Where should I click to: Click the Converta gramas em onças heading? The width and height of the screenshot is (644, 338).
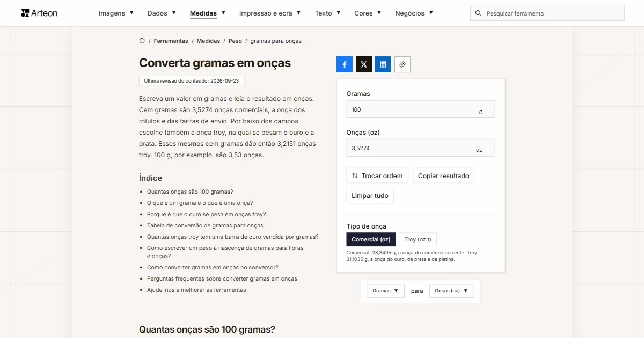[x=215, y=63]
